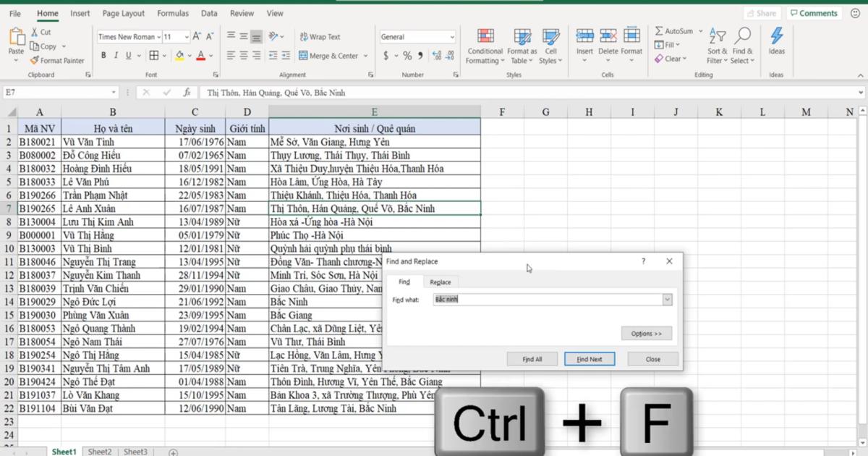This screenshot has width=868, height=456.
Task: Click the Paste clipboard icon
Action: click(16, 36)
